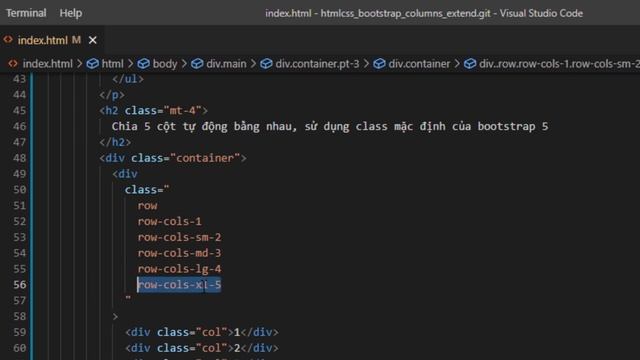Click breadcrumb file icon before index.html

tap(13, 64)
